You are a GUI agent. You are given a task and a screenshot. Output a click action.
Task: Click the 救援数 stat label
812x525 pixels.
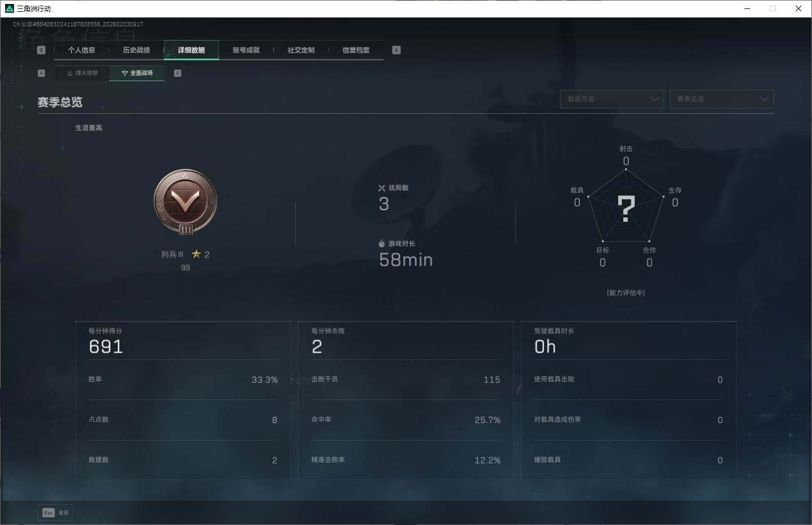point(99,460)
